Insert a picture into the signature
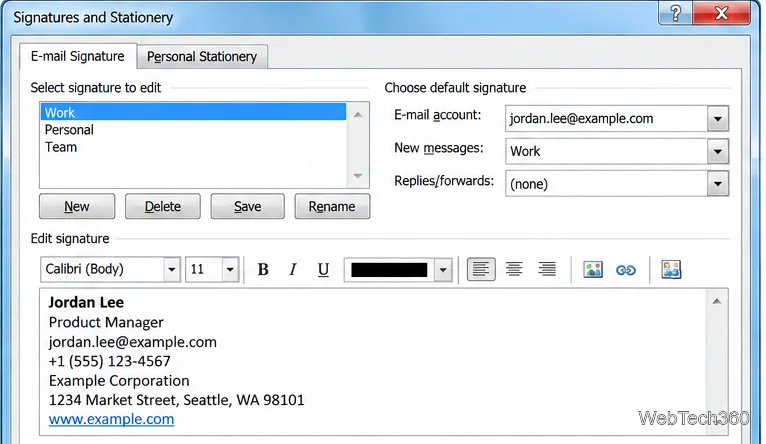This screenshot has width=766, height=444. (593, 270)
